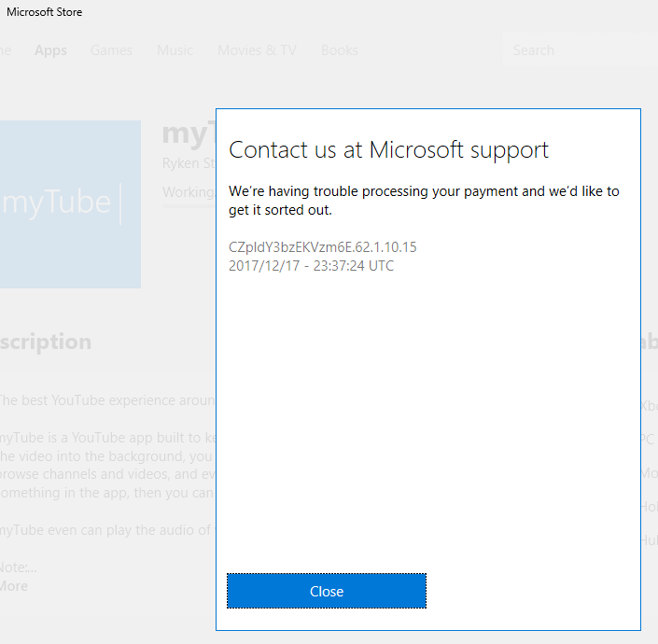Select the myTube app logo tile
This screenshot has width=658, height=644.
point(70,204)
